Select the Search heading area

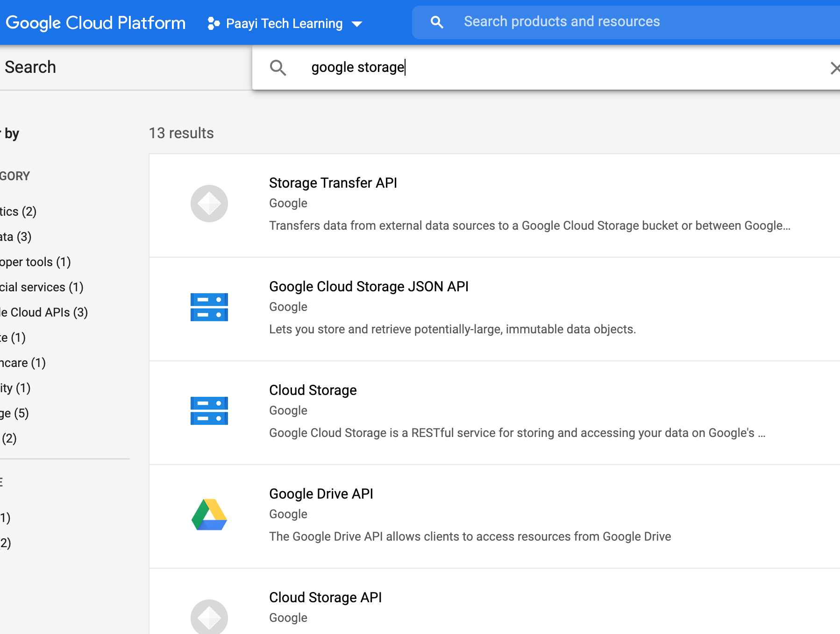tap(30, 67)
